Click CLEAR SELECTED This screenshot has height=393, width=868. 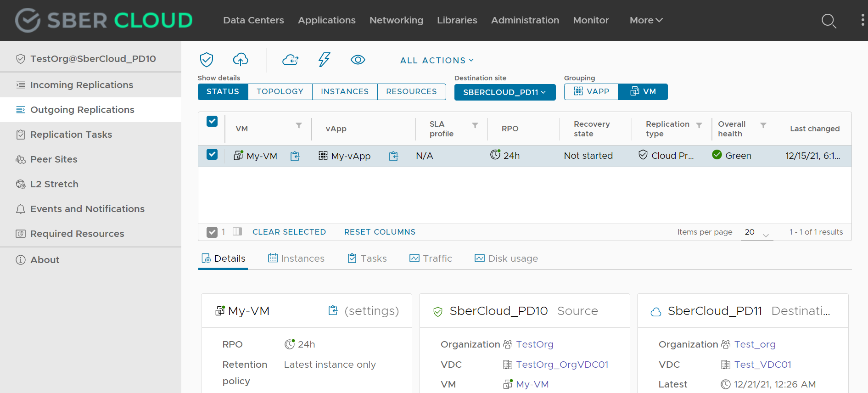coord(289,232)
